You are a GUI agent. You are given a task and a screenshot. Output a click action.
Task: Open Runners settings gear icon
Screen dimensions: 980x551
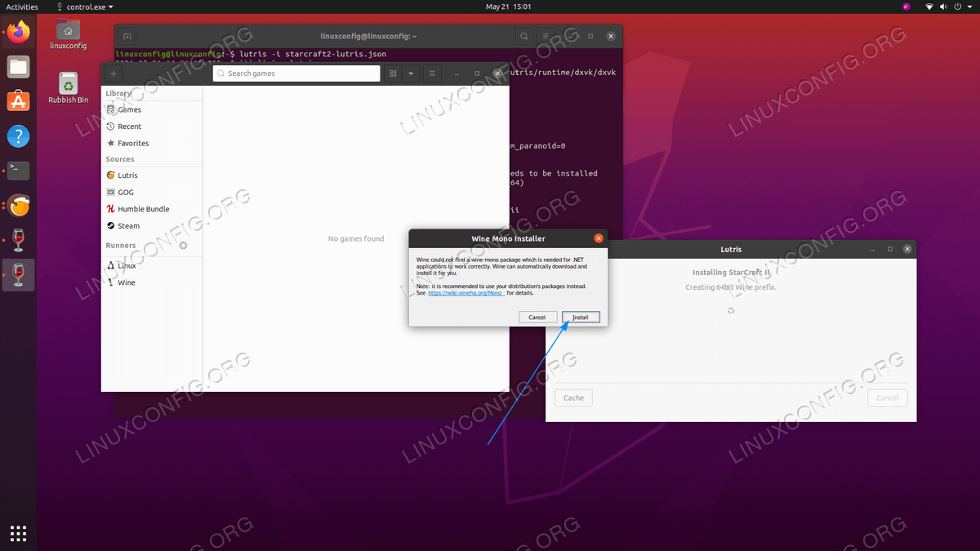tap(183, 245)
